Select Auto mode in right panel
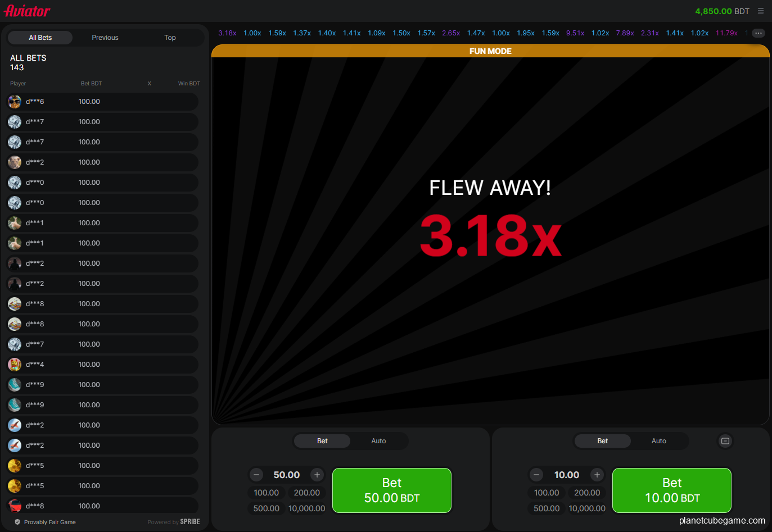Viewport: 772px width, 532px height. [658, 441]
